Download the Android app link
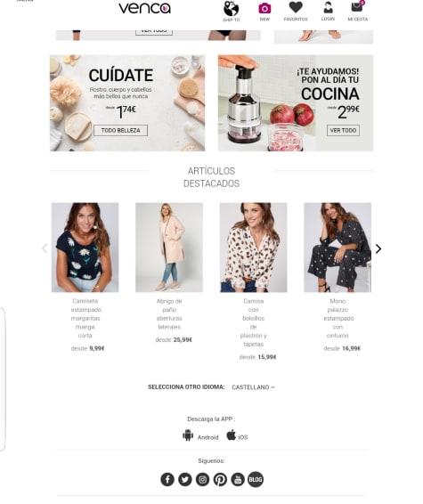This screenshot has height=504, width=423. (200, 435)
